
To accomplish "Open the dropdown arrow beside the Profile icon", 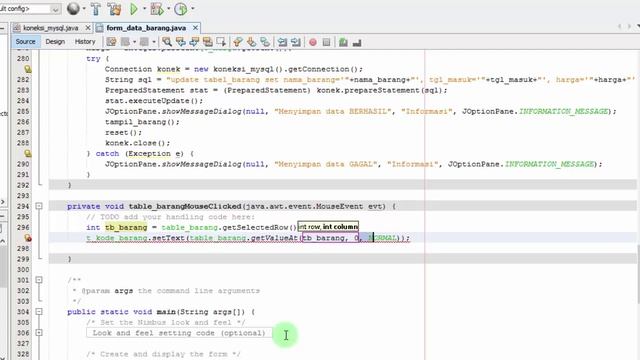I will point(192,9).
